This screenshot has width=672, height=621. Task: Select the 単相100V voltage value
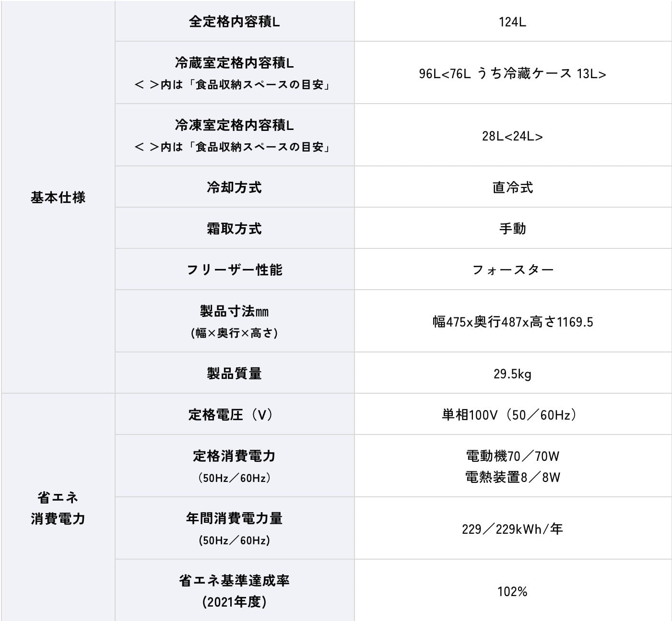point(508,414)
